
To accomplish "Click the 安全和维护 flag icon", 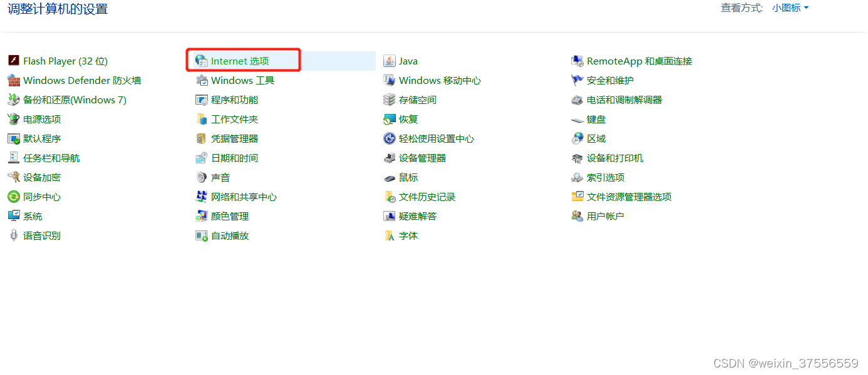I will click(x=577, y=80).
